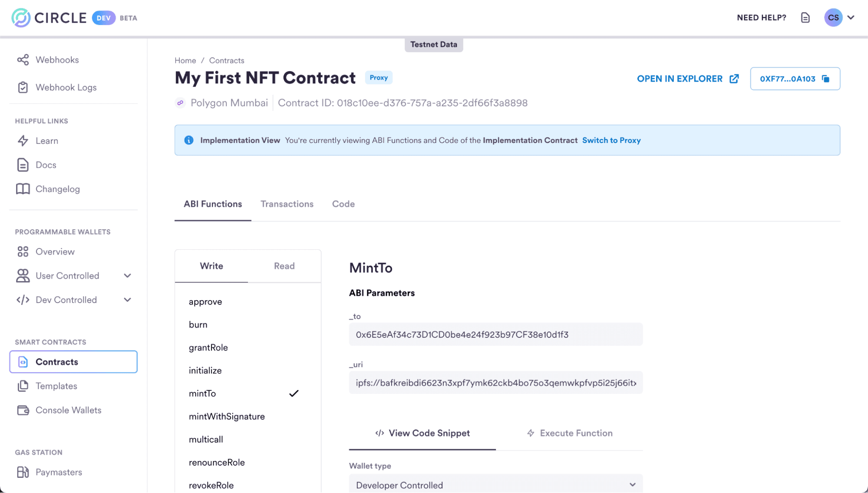Switch to the Read functions tab
This screenshot has width=868, height=493.
click(x=284, y=266)
